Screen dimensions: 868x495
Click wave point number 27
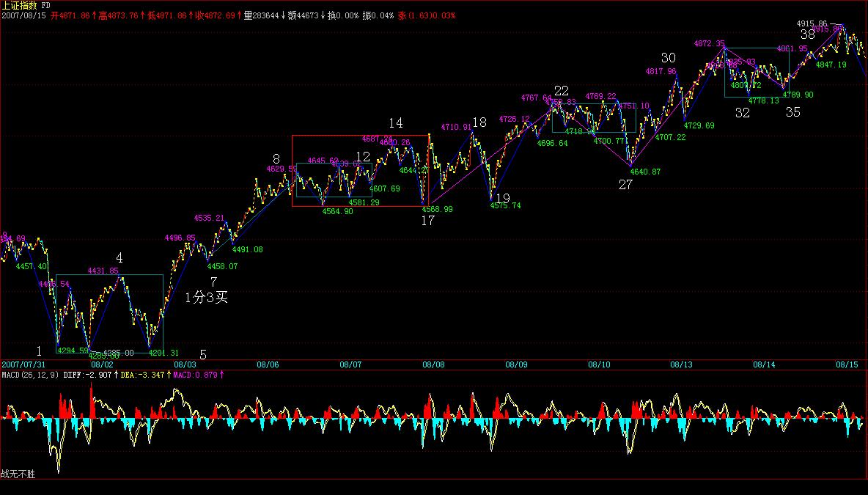coord(625,185)
